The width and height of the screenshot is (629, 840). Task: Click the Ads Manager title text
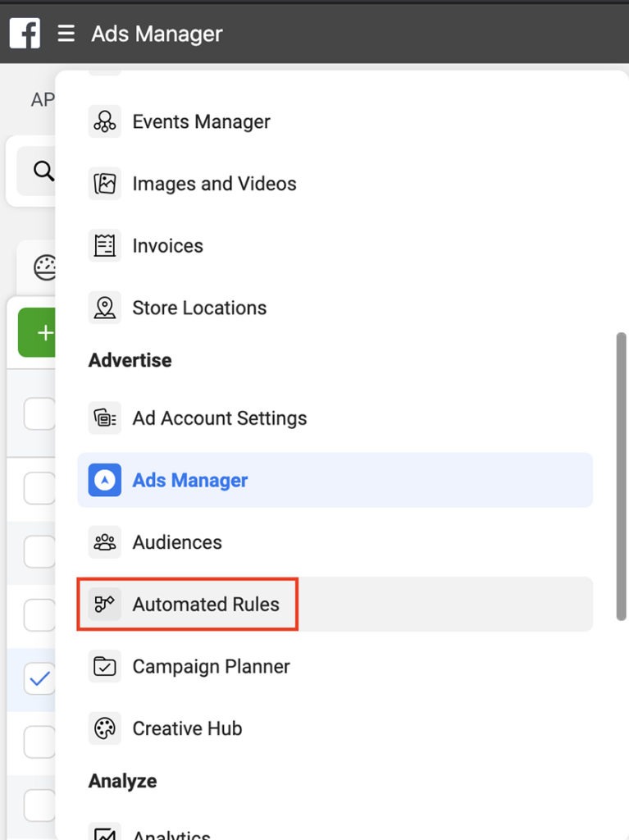point(156,34)
